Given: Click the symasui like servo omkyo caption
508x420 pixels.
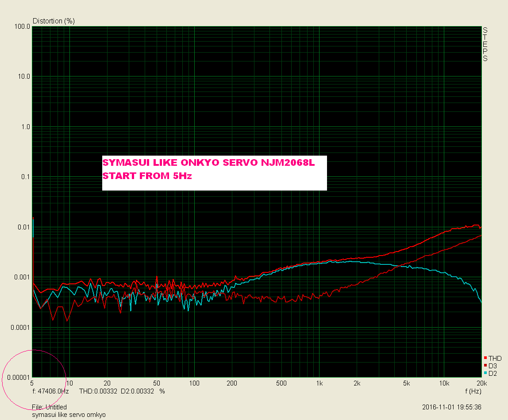Looking at the screenshot, I should (x=69, y=415).
